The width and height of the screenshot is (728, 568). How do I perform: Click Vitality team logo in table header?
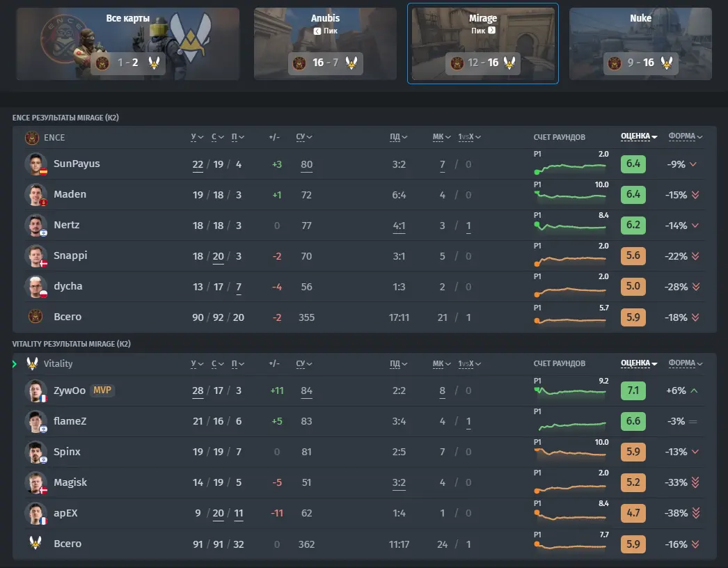(32, 363)
